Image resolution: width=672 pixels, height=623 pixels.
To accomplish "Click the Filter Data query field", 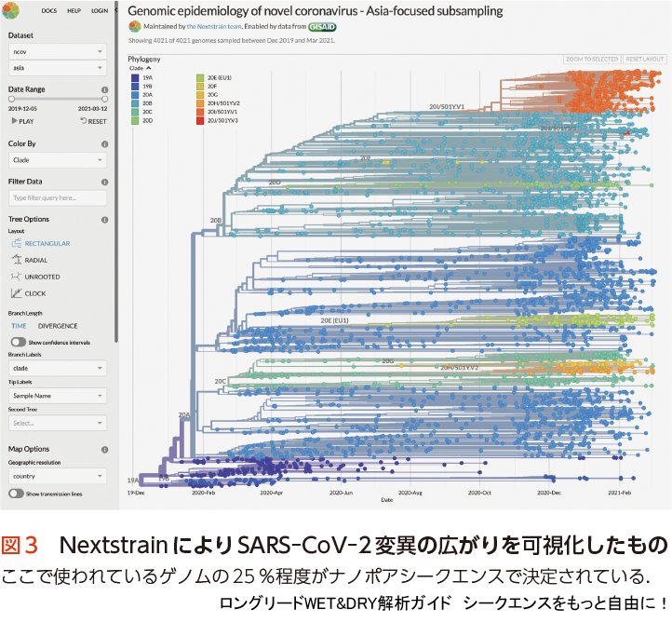I will 58,198.
